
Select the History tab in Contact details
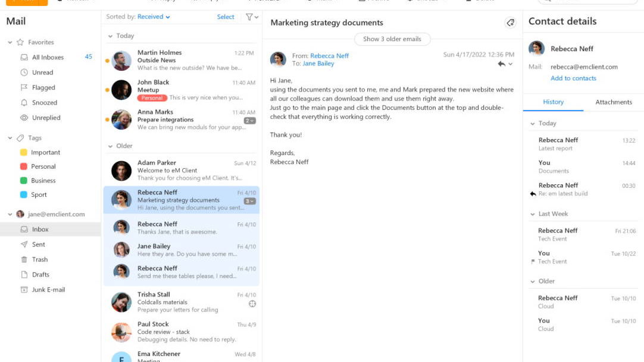(553, 102)
